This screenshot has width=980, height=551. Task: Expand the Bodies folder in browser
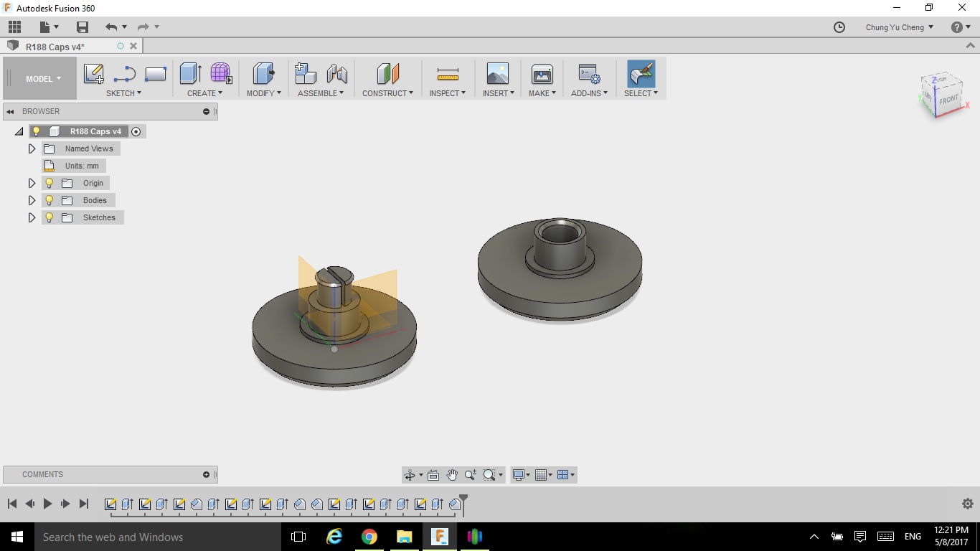pos(32,200)
